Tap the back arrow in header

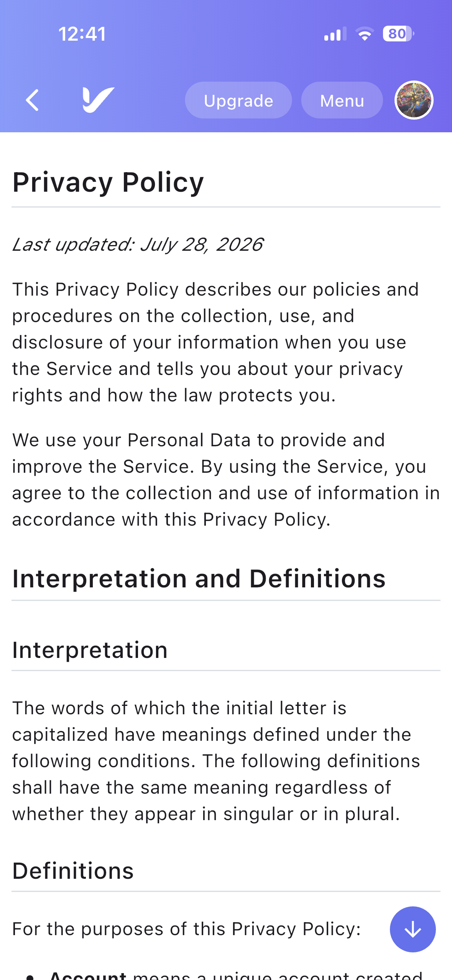click(x=32, y=100)
